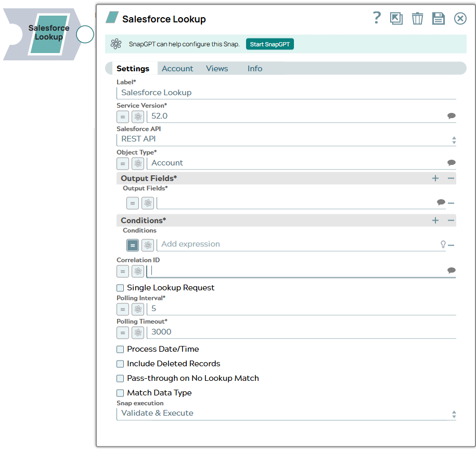The width and height of the screenshot is (476, 449).
Task: Click SnapGPT icon beside Polling Timeout
Action: (x=138, y=333)
